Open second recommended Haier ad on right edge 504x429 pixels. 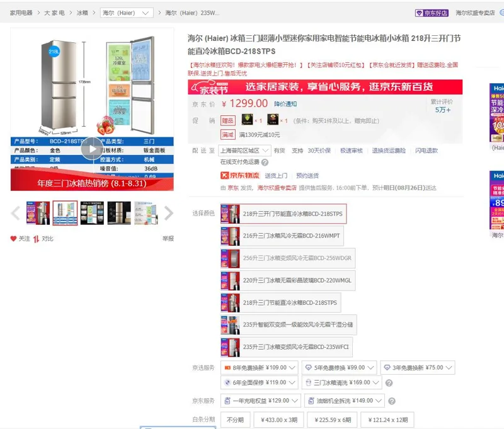[x=497, y=200]
